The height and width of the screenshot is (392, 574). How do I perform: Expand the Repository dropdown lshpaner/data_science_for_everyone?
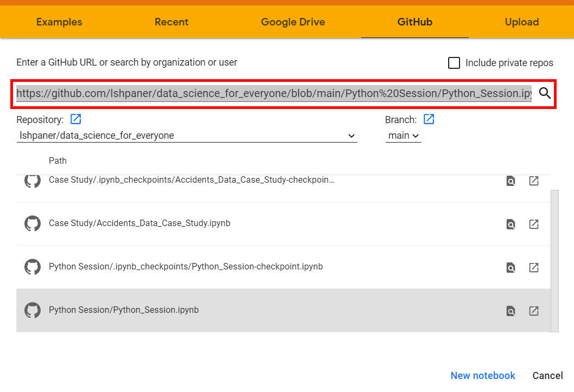pos(187,136)
